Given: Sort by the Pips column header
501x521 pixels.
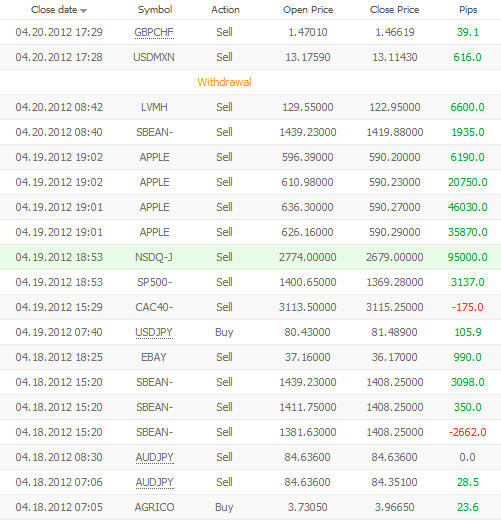Looking at the screenshot, I should click(x=468, y=10).
